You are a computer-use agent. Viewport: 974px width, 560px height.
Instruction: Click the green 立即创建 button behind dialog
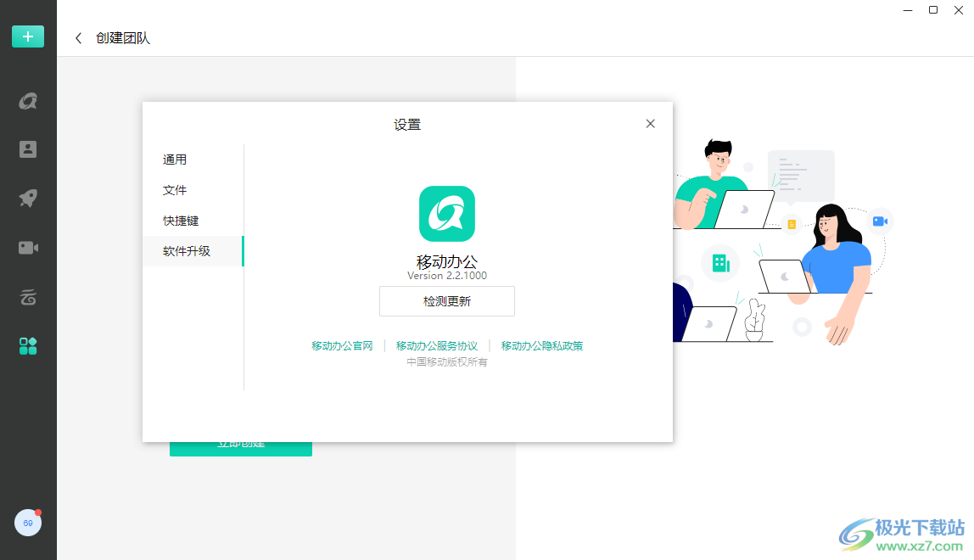[x=241, y=450]
